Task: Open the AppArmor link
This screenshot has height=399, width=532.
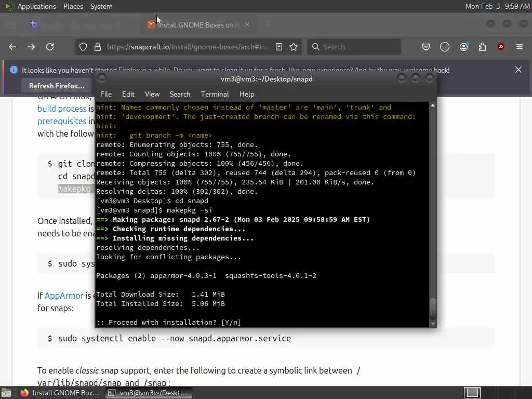Action: [x=64, y=296]
